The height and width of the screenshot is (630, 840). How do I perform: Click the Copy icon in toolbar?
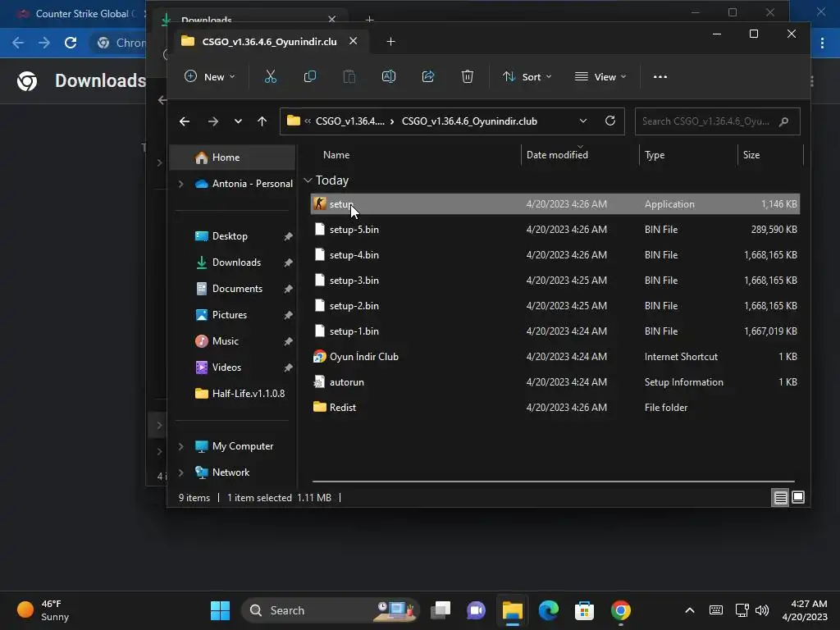(309, 76)
